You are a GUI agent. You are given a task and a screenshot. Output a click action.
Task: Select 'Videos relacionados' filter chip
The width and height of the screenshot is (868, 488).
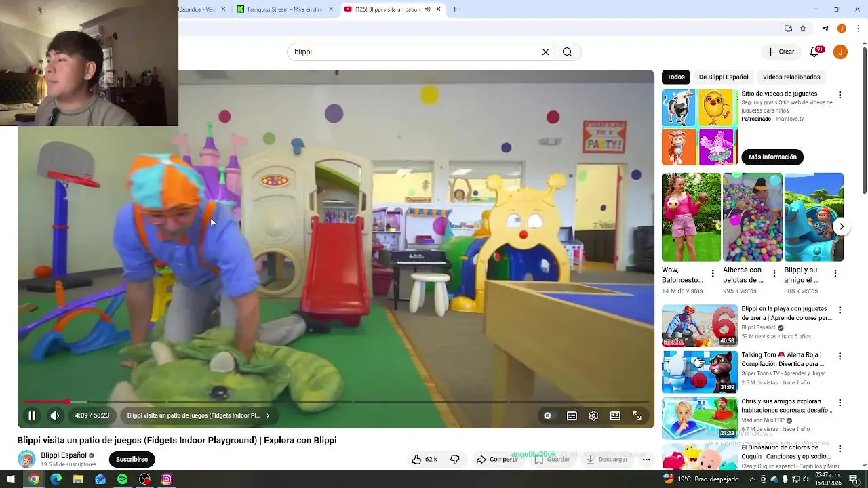tap(791, 77)
